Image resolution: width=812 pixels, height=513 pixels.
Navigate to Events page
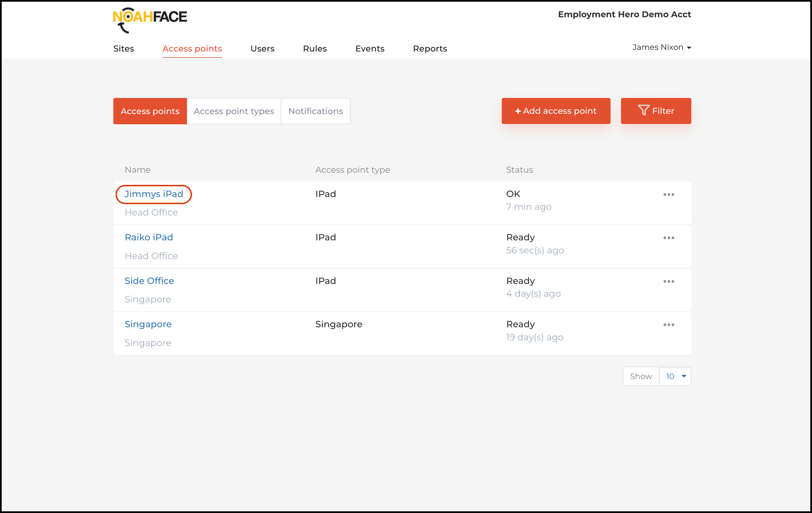point(369,48)
